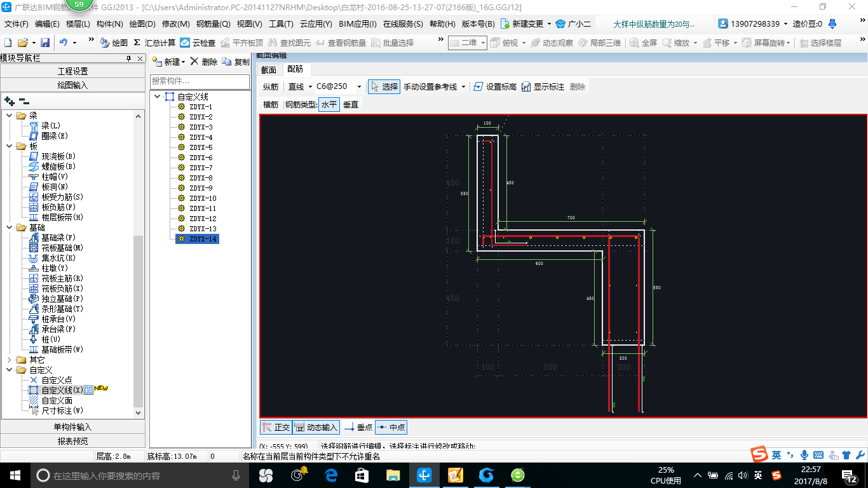Viewport: 868px width, 488px height.
Task: Collapse the 自定义 tree folder
Action: 10,370
